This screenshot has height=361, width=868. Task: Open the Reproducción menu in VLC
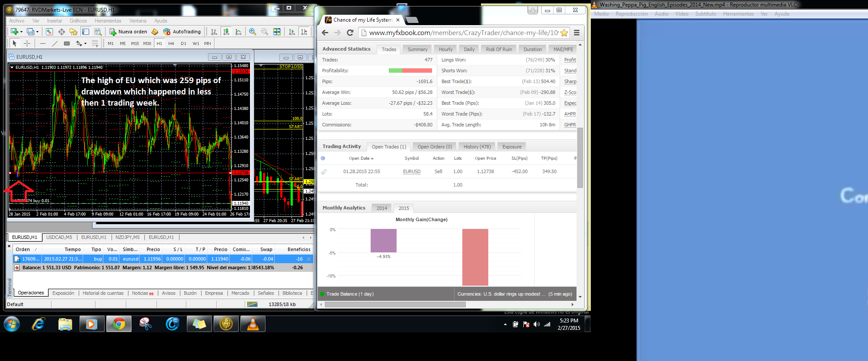(631, 14)
